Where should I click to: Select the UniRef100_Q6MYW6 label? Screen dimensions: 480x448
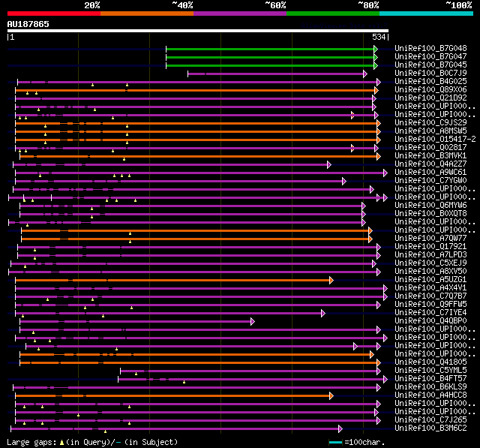(430, 206)
